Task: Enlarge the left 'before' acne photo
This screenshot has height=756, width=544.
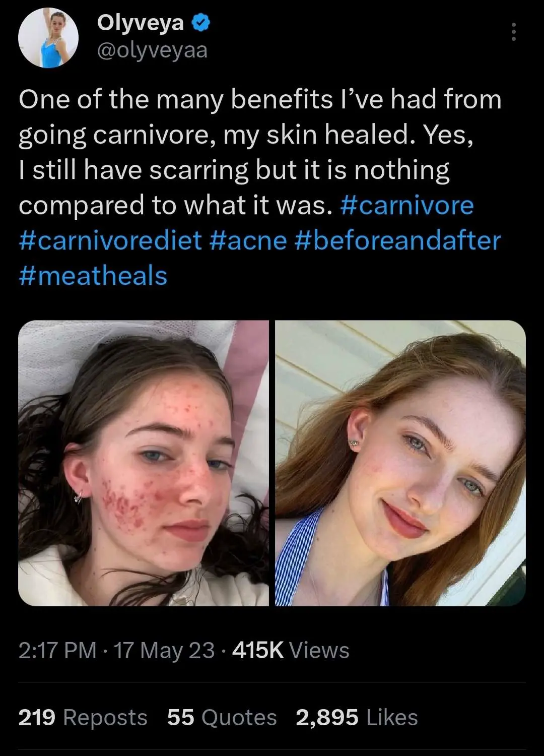Action: [144, 463]
